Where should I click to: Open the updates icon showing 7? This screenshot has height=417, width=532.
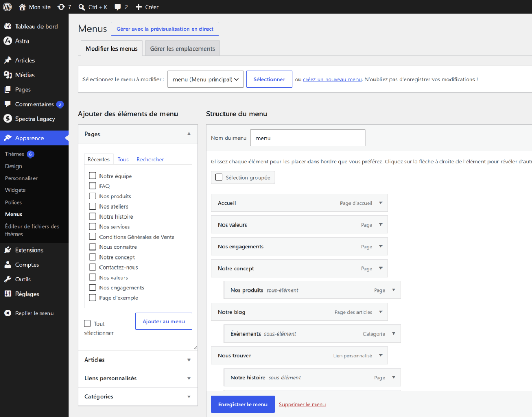pos(61,7)
